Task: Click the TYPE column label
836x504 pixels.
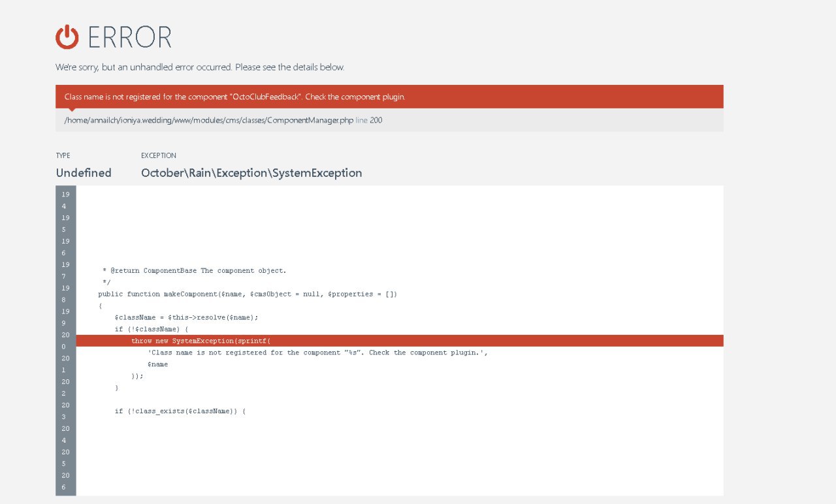Action: click(63, 156)
